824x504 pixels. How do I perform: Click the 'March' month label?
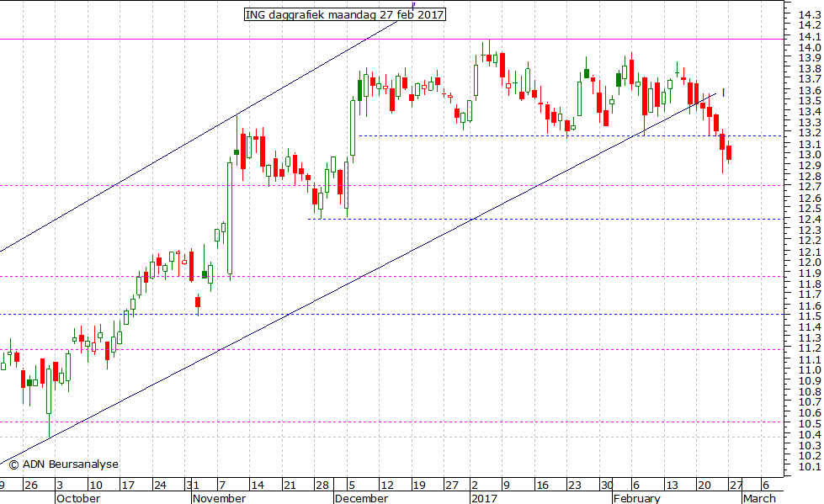pyautogui.click(x=759, y=498)
